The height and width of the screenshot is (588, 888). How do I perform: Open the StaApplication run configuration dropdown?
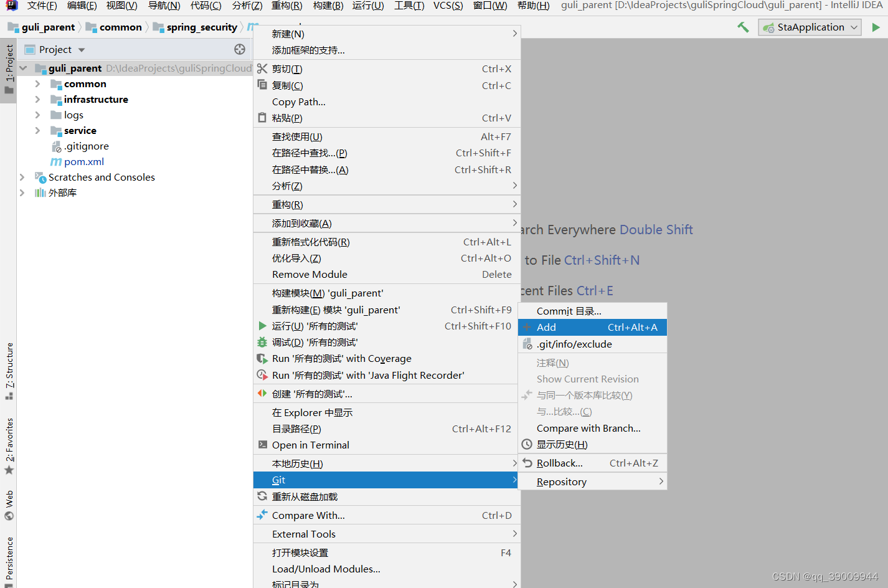(810, 27)
